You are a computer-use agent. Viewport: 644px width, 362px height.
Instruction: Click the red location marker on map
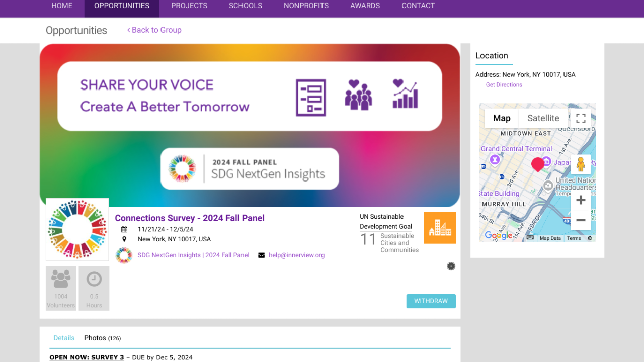(538, 164)
